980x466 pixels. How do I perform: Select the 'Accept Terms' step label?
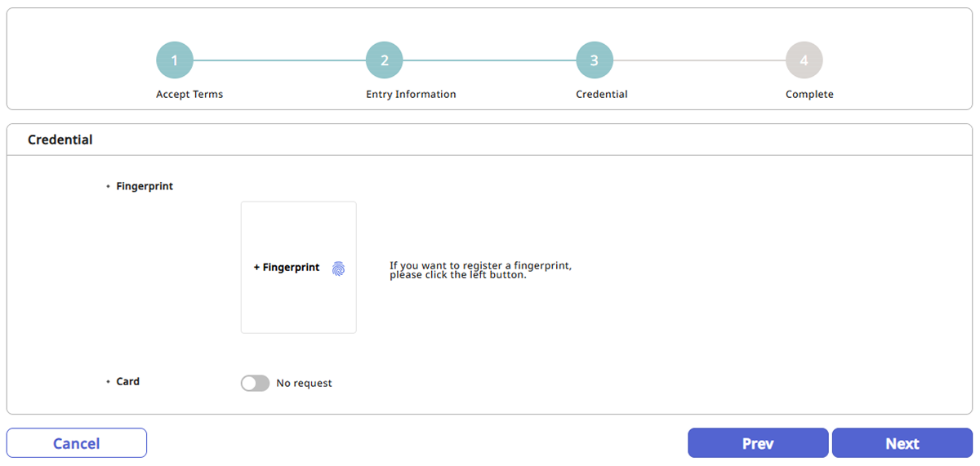pos(189,94)
